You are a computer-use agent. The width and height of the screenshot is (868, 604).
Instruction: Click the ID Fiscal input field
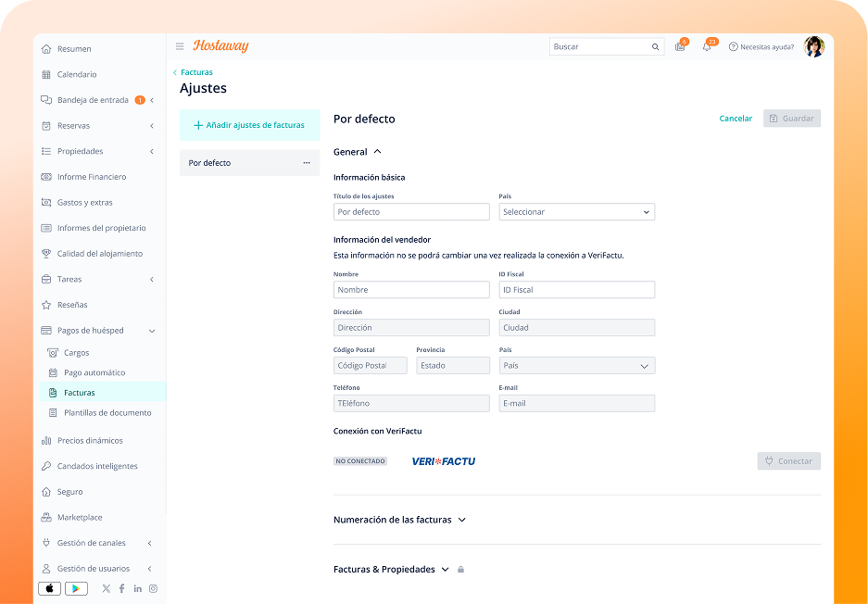[576, 290]
